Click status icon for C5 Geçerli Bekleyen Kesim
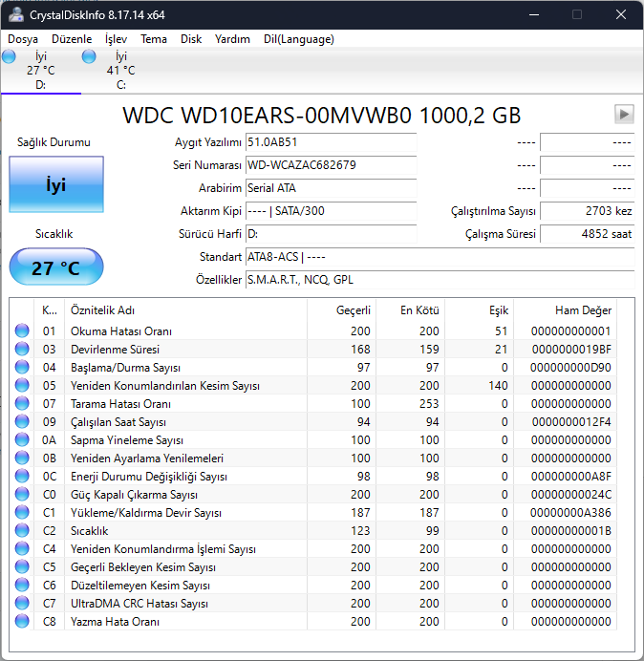The height and width of the screenshot is (661, 644). [x=22, y=566]
